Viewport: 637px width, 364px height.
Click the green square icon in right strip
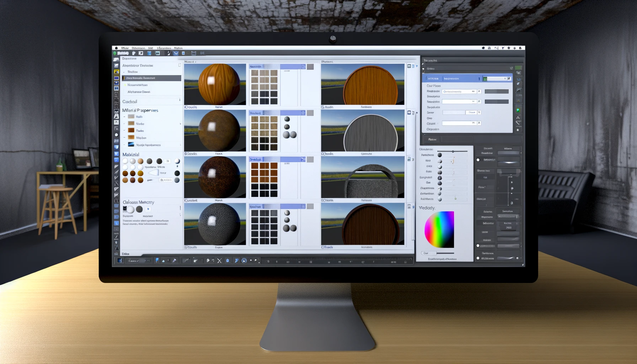(x=518, y=110)
